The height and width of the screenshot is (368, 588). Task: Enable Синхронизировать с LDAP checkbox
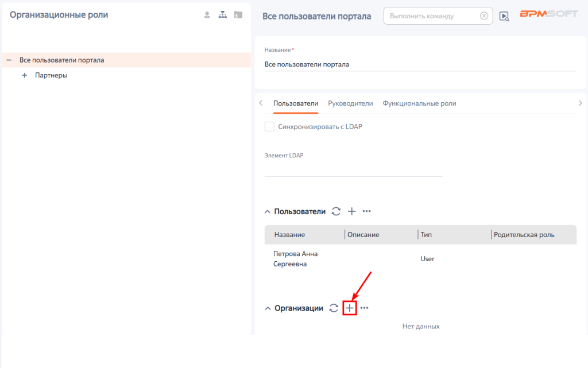[269, 127]
